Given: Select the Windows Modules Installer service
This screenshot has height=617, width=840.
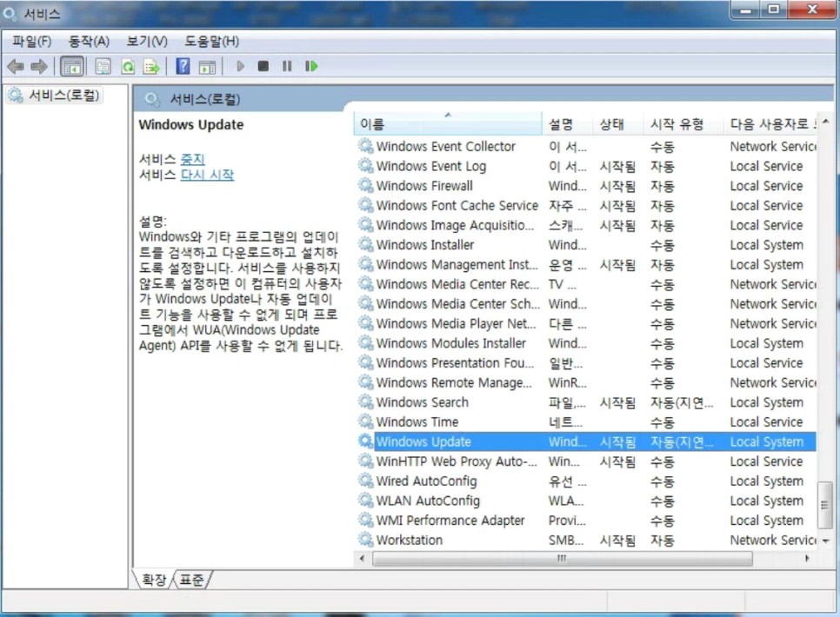Looking at the screenshot, I should 450,342.
